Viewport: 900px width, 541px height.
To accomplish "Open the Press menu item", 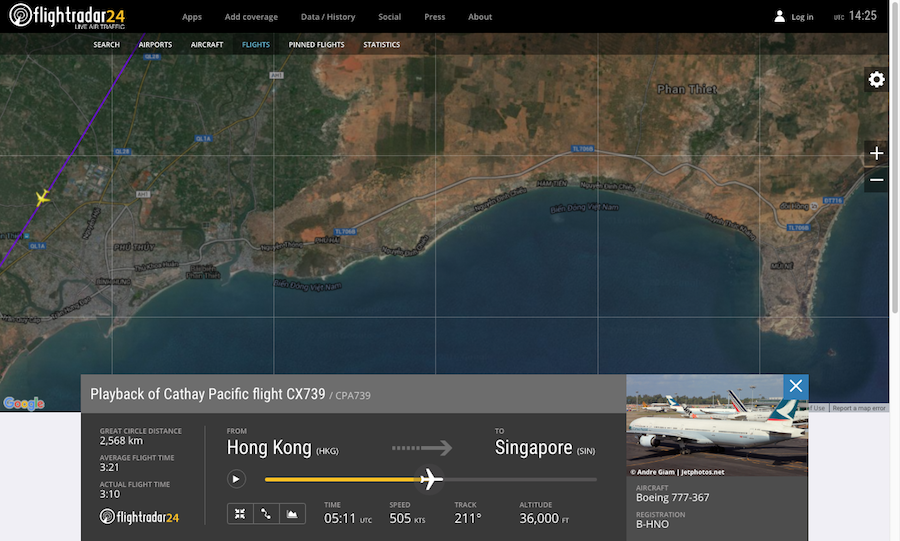I will click(x=435, y=17).
